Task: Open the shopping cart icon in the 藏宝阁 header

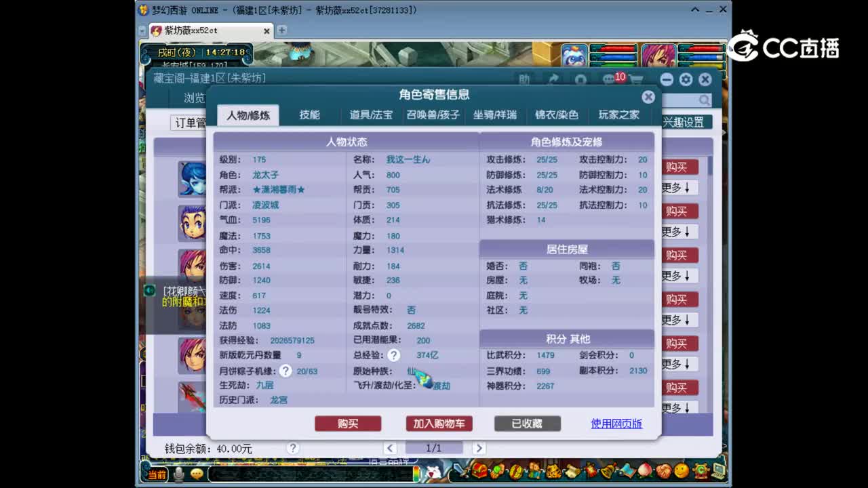Action: pyautogui.click(x=636, y=79)
